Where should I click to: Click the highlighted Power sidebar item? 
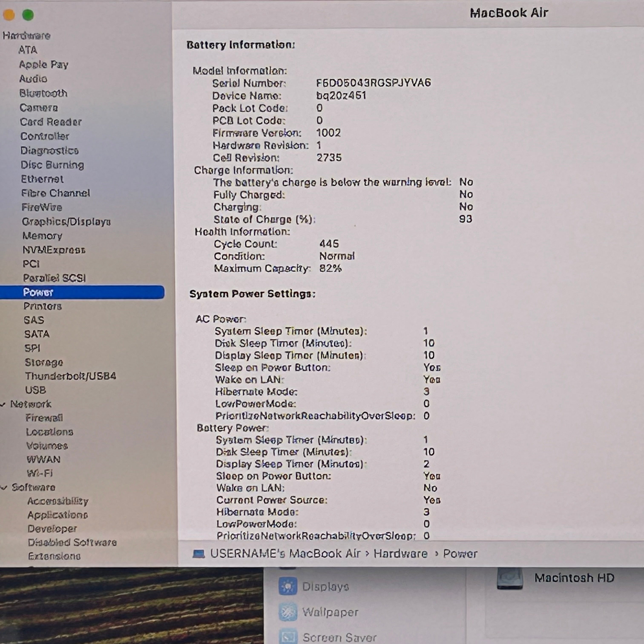tap(82, 292)
